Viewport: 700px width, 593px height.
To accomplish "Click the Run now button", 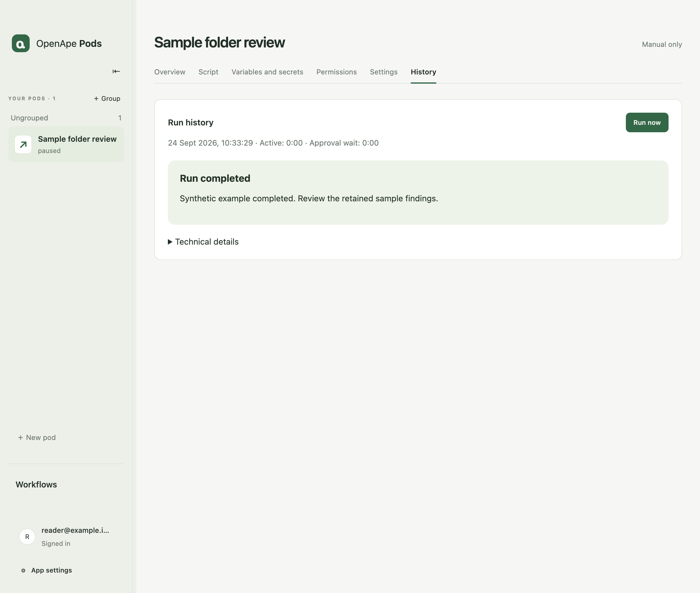I will (647, 122).
